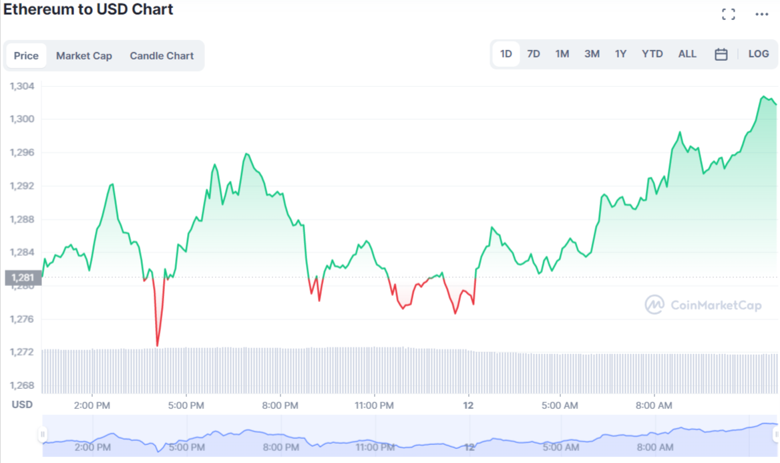Select the 1D time range
The height and width of the screenshot is (463, 780).
[506, 54]
